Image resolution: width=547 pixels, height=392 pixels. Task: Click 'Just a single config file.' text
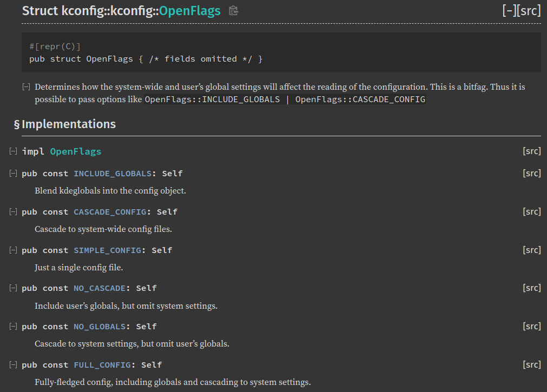point(79,268)
